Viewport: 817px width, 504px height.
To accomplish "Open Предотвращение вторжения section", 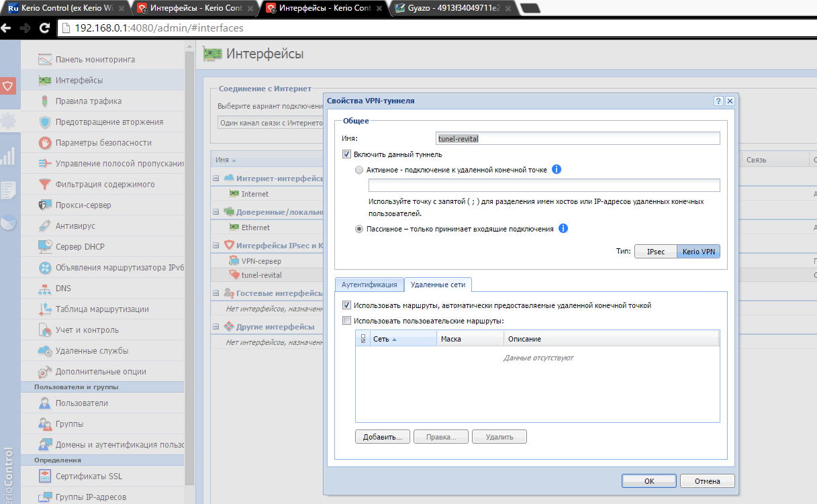I will [x=109, y=122].
